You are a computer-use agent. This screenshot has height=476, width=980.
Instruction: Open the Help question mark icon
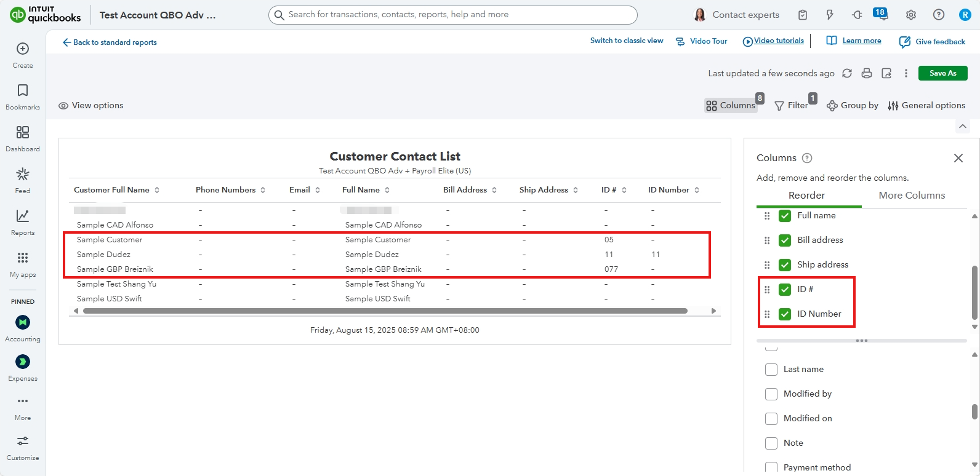point(939,15)
